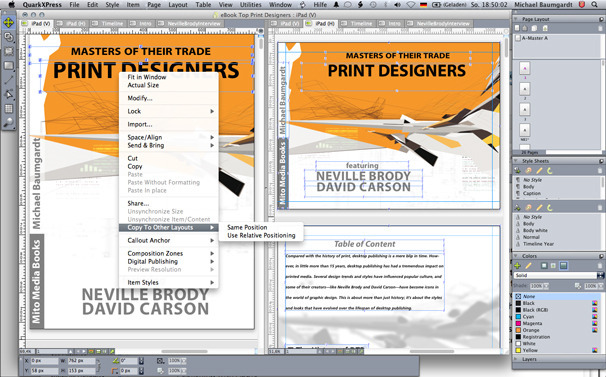Select the Table tool
Screen dimensions: 606x377
[9, 109]
